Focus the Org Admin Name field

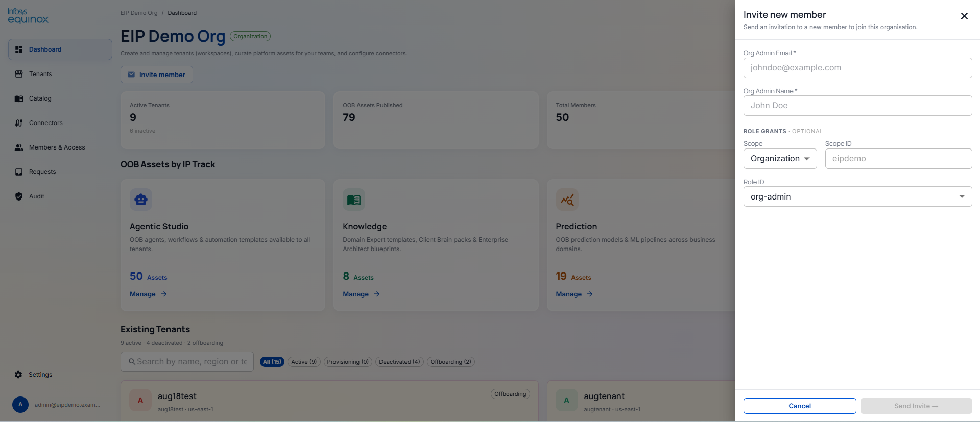(x=858, y=106)
